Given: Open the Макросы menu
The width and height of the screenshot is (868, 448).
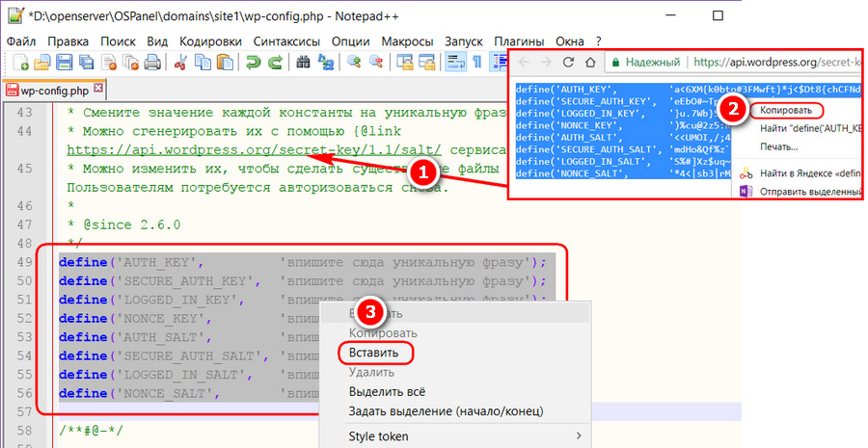Looking at the screenshot, I should (407, 41).
